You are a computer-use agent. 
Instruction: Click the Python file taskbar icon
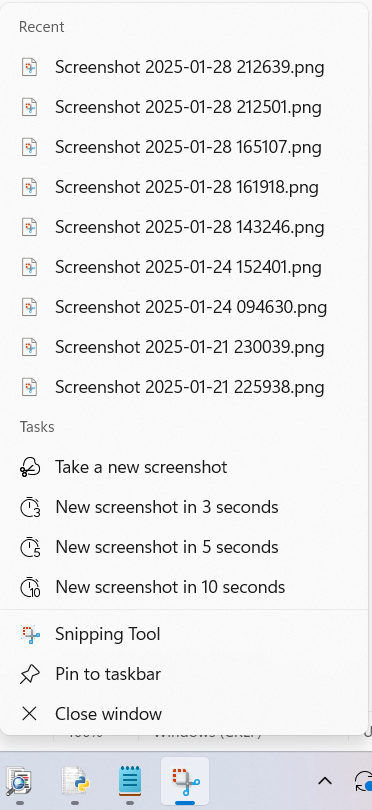[75, 781]
